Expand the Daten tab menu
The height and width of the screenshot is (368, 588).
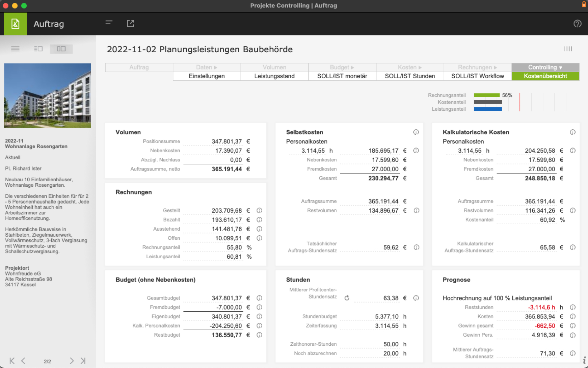coord(207,67)
